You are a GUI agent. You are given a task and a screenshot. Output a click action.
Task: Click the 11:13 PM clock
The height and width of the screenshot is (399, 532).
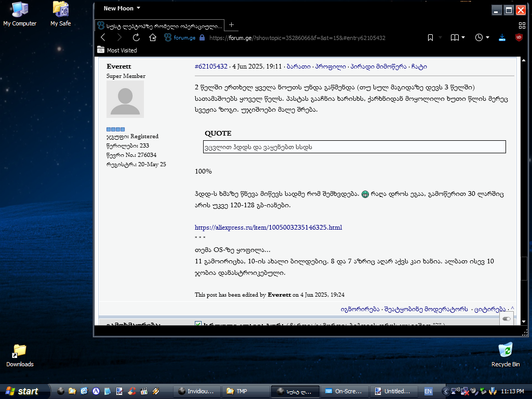pos(512,391)
